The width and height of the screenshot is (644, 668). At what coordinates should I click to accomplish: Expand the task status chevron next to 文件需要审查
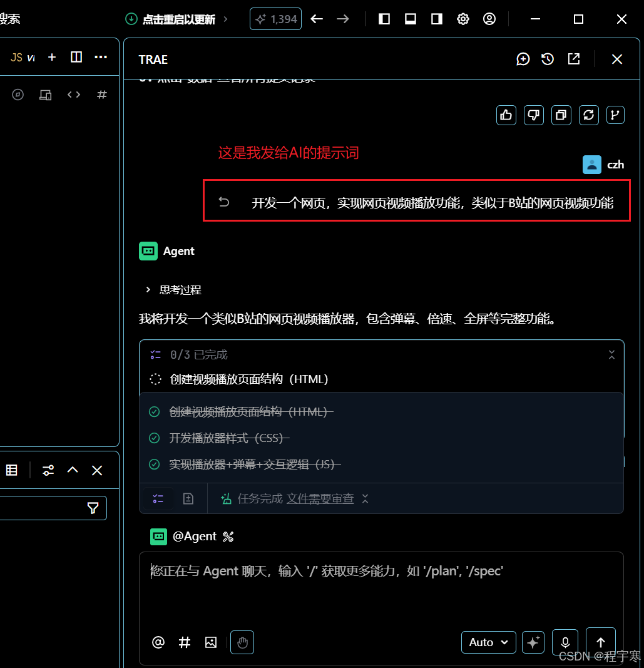coord(365,498)
